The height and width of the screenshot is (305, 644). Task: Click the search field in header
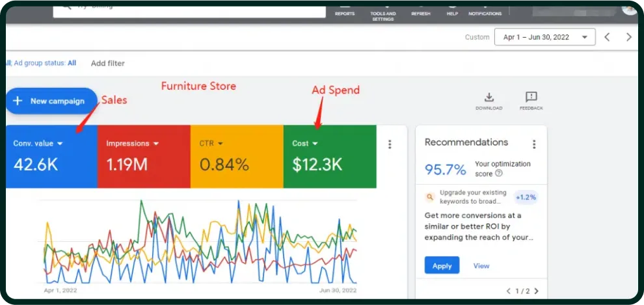tap(189, 11)
